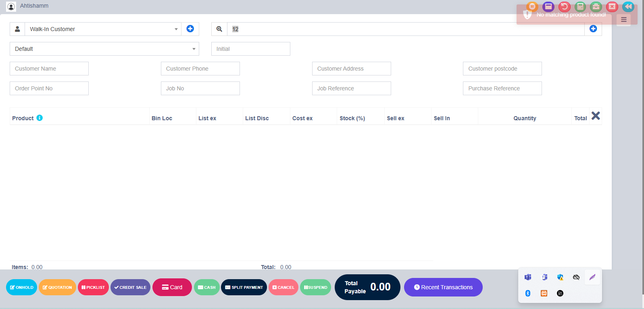Open the Walk-In Customer dropdown
The height and width of the screenshot is (309, 644).
[103, 29]
